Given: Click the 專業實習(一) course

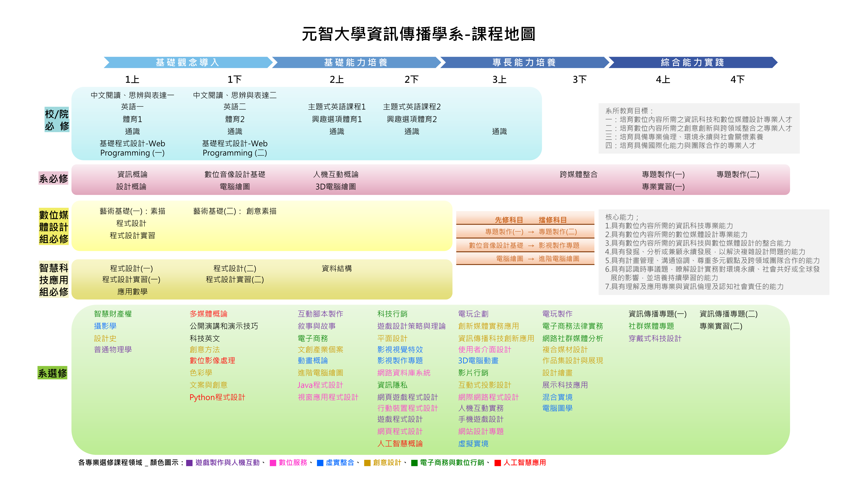Looking at the screenshot, I should pyautogui.click(x=663, y=187).
